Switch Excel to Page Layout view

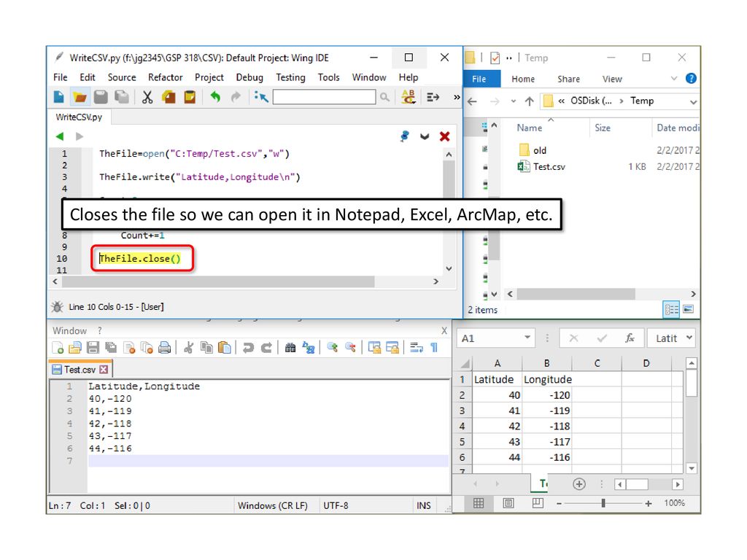(508, 503)
